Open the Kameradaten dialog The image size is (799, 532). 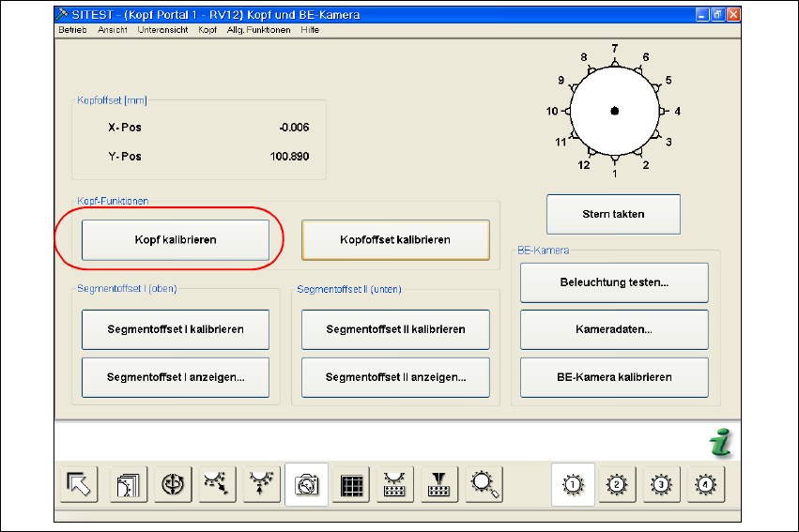[x=614, y=329]
